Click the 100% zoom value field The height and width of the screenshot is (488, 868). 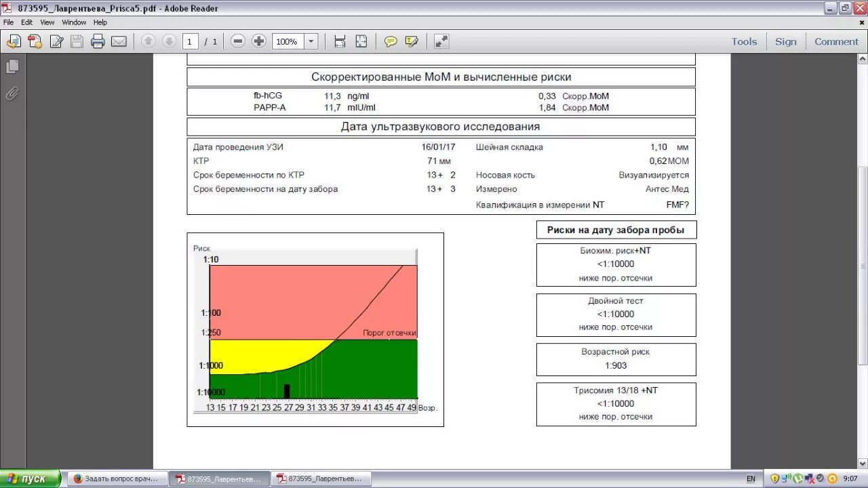(x=288, y=41)
